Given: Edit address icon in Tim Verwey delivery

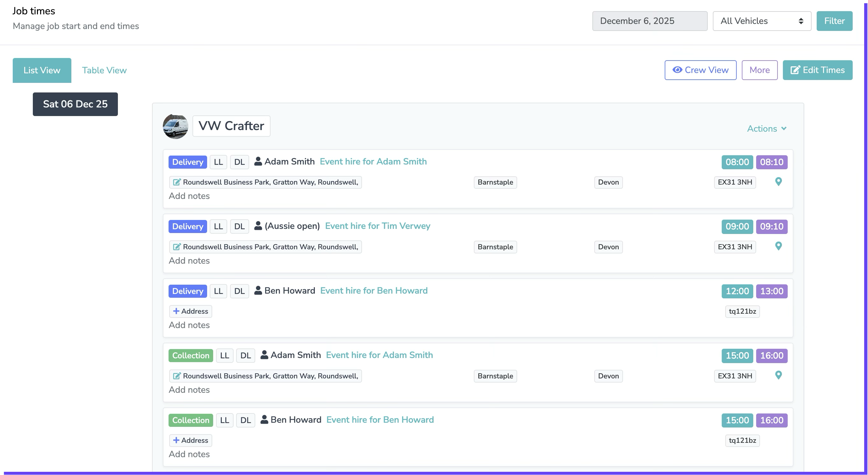Looking at the screenshot, I should 177,247.
